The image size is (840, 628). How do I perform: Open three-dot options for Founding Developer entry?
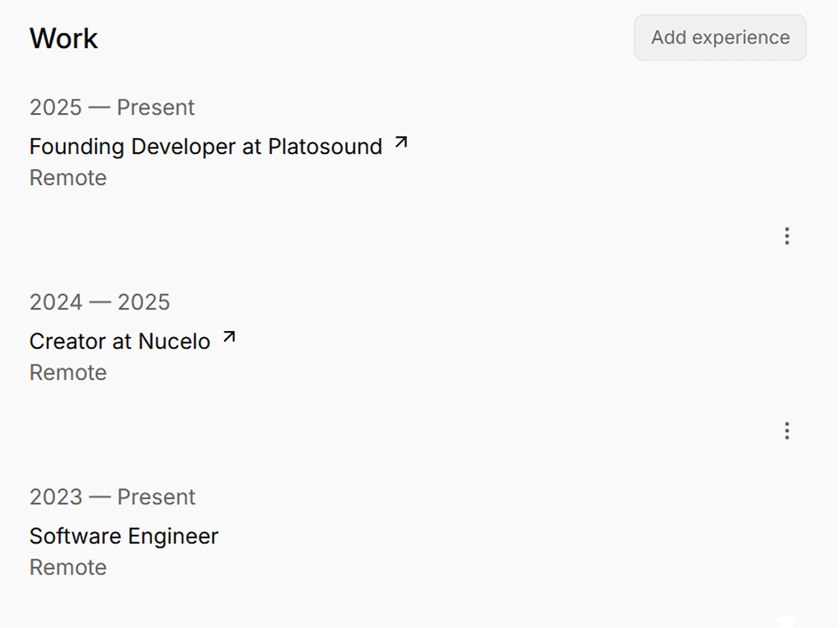point(787,236)
